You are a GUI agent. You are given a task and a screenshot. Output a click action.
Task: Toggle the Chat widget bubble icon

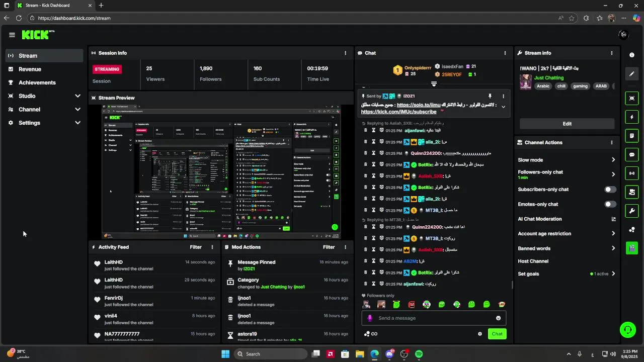tap(632, 154)
